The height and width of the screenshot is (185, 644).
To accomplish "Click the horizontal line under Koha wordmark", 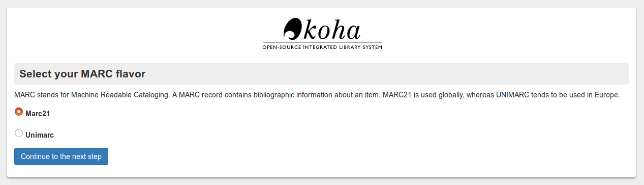I will 322,42.
